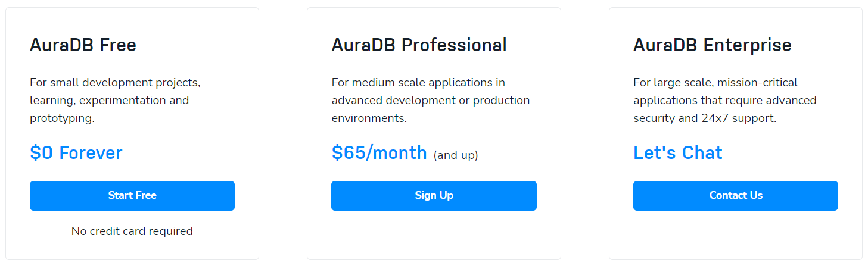The width and height of the screenshot is (868, 266).
Task: Click the word "prototyping." in Free plan
Action: coord(63,118)
